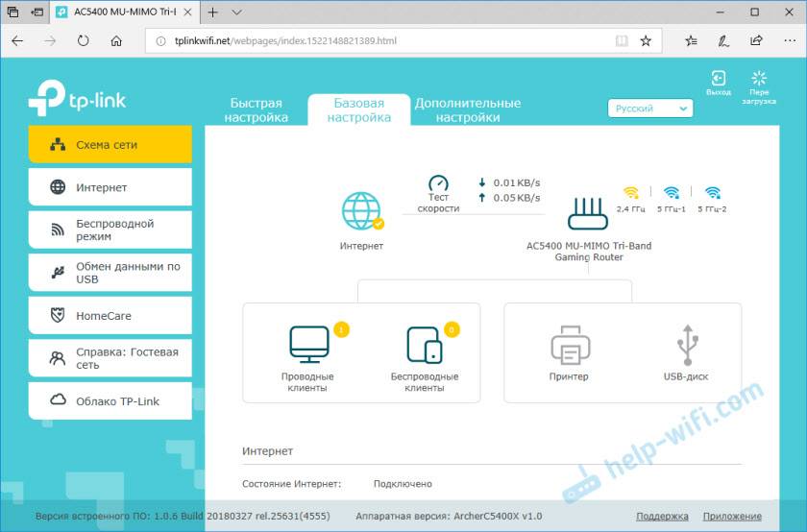Open Беспроводной режим in the sidebar

pyautogui.click(x=110, y=230)
